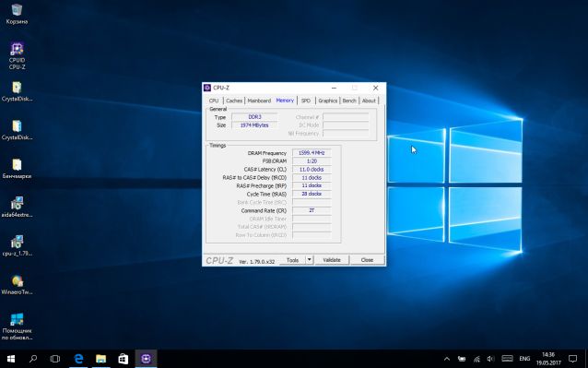Select the Memory tab

[x=285, y=101]
